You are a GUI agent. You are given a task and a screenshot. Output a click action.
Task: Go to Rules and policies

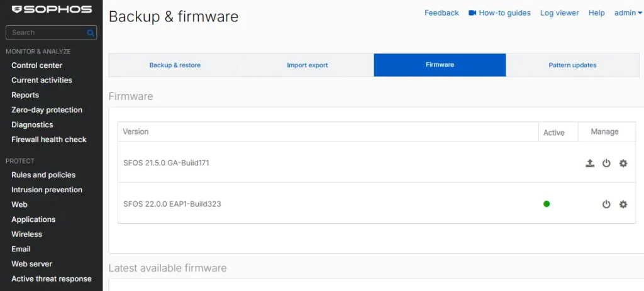(x=43, y=175)
